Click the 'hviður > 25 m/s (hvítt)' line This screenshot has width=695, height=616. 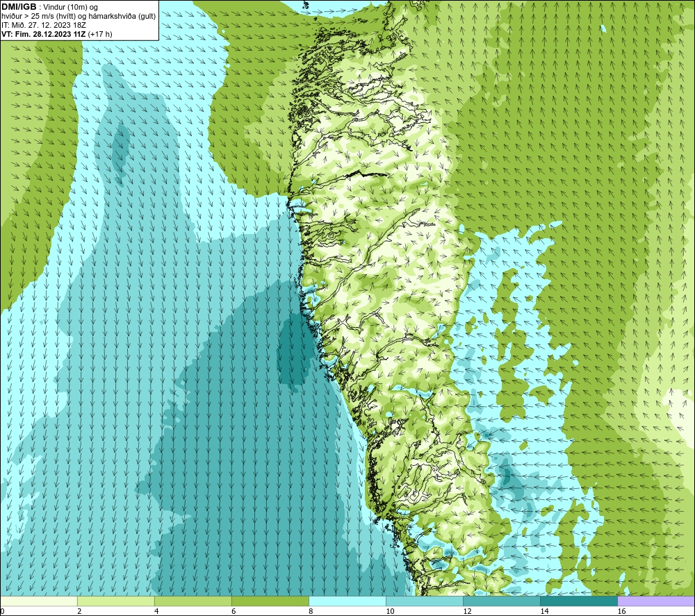click(79, 16)
